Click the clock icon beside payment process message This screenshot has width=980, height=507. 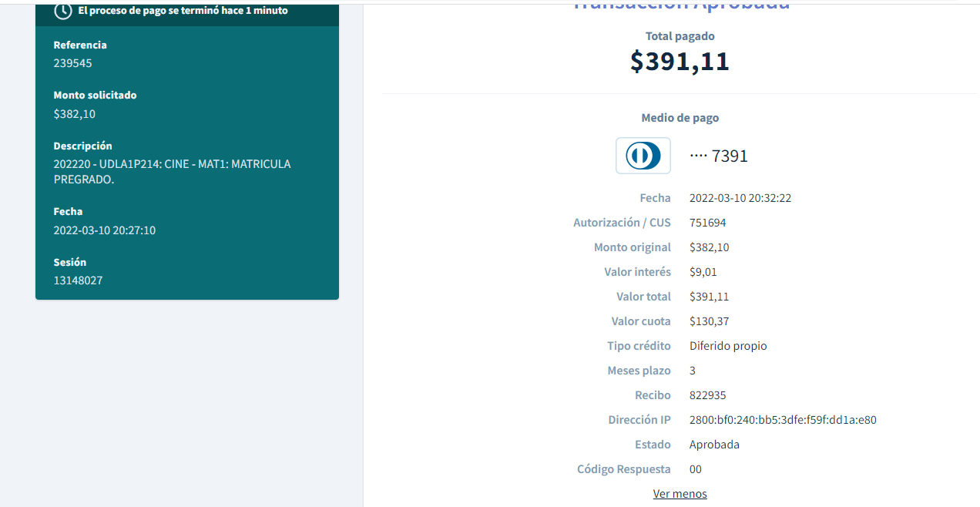click(x=63, y=11)
